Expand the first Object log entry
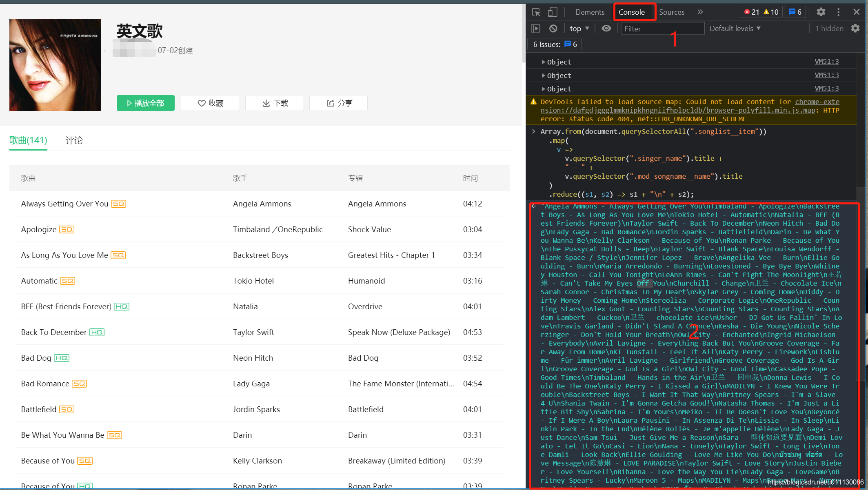The image size is (868, 490). pyautogui.click(x=543, y=62)
